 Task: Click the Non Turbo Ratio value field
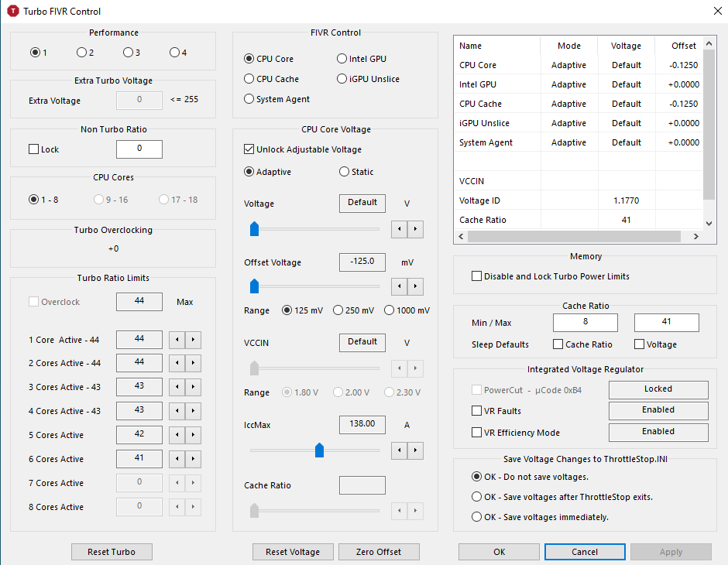(139, 149)
